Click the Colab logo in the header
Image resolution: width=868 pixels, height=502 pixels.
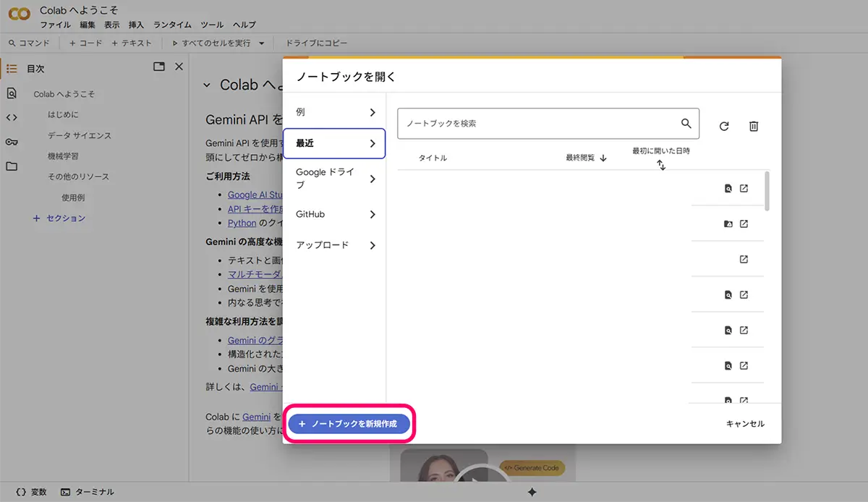[19, 14]
